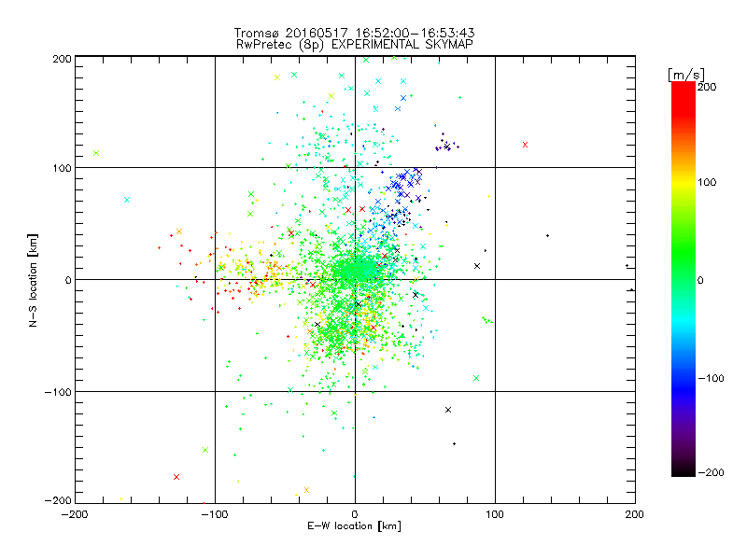Click the dense purple cluster near 60 km east
This screenshot has width=747, height=560.
coord(446,145)
